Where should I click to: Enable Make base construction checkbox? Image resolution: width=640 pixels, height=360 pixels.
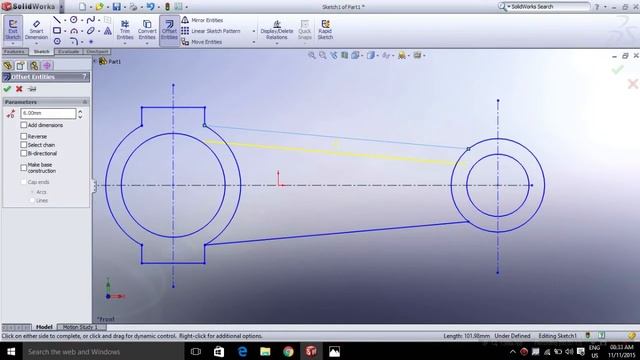click(24, 167)
